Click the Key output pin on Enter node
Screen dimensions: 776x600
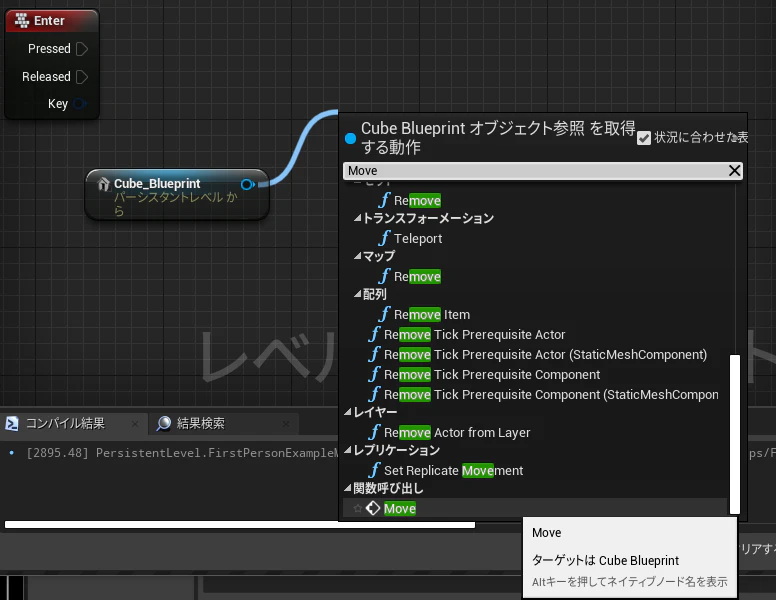point(79,104)
